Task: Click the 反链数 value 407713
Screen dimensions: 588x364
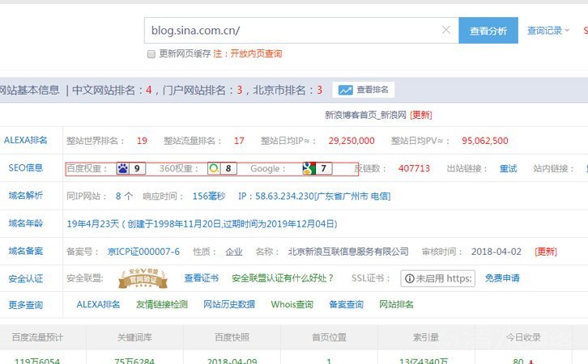Action: click(x=414, y=168)
